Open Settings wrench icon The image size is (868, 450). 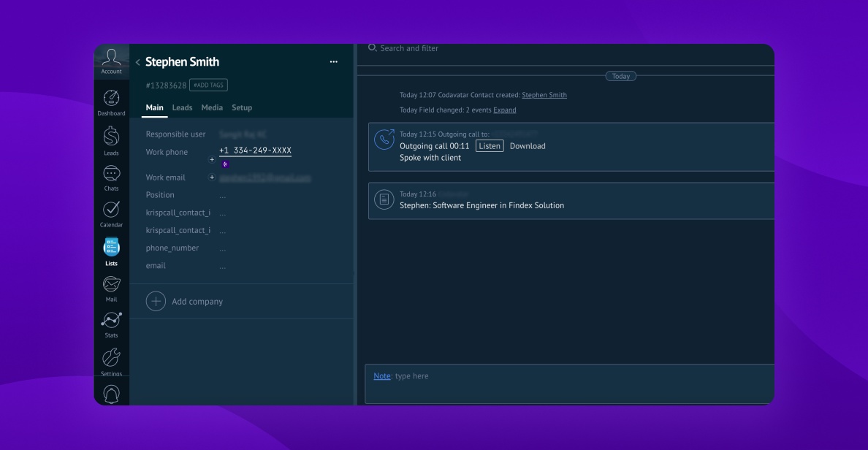[x=111, y=359]
